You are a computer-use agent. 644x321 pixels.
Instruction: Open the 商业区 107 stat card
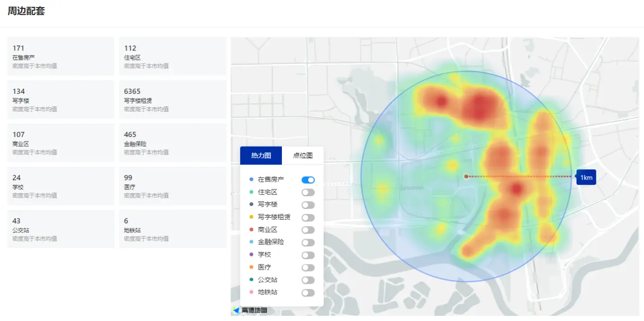coord(61,143)
